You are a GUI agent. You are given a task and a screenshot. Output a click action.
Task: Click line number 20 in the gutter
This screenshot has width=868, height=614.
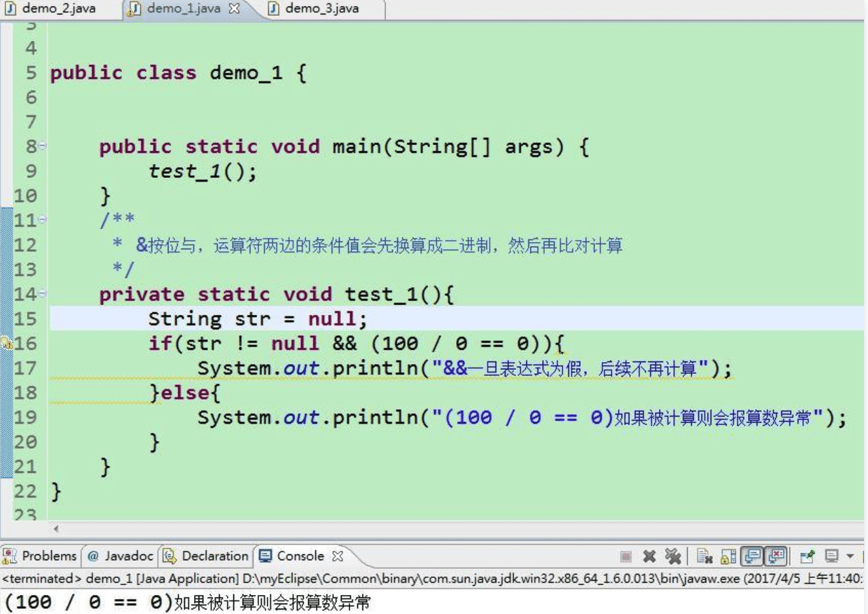(x=25, y=442)
